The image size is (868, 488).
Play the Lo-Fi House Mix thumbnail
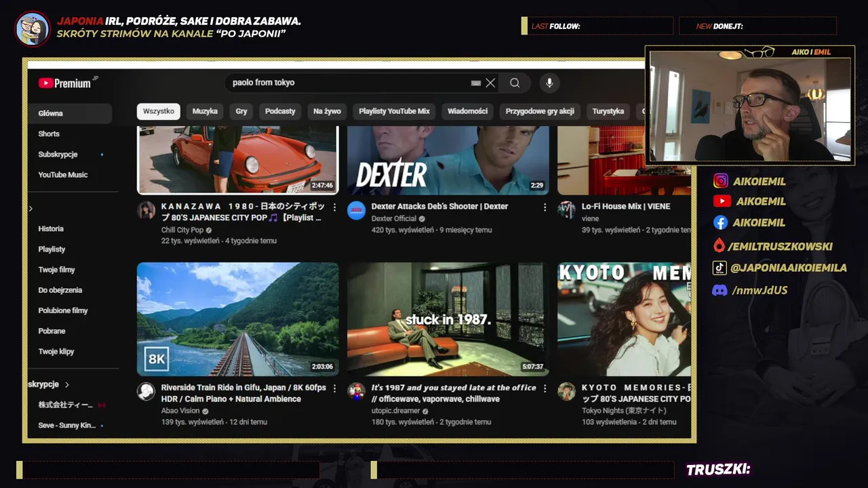pyautogui.click(x=624, y=160)
